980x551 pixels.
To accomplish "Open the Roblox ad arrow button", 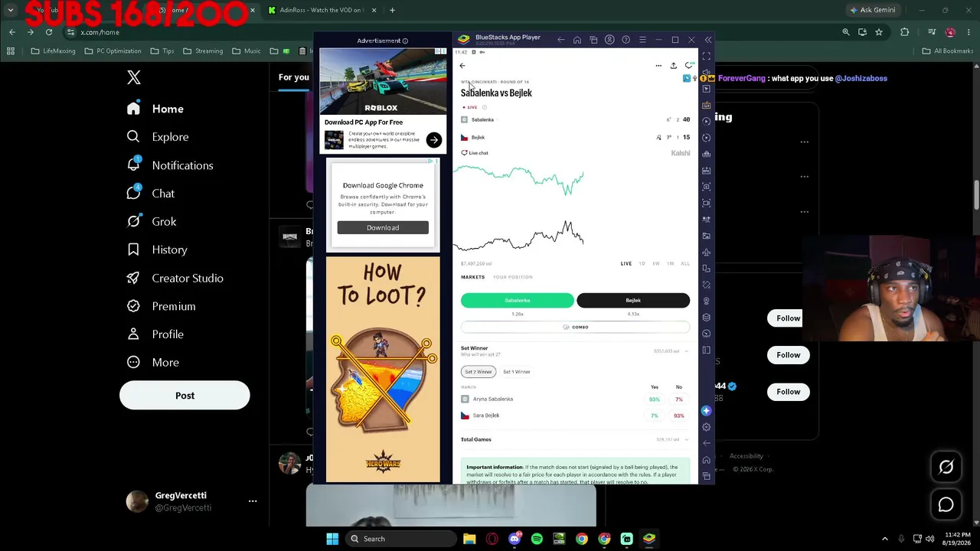I will pyautogui.click(x=434, y=140).
